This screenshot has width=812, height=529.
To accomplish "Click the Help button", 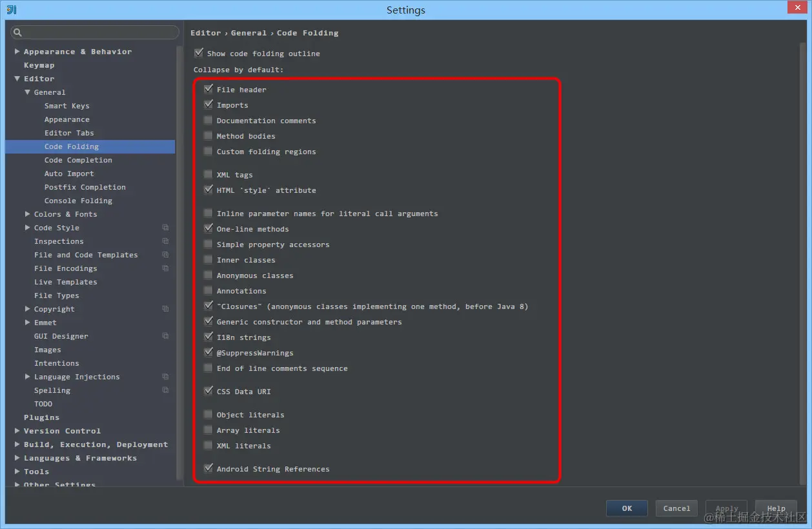I will coord(776,508).
